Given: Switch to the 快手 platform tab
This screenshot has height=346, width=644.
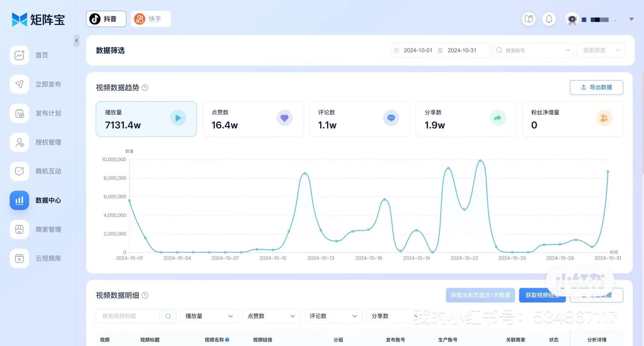Looking at the screenshot, I should (150, 19).
